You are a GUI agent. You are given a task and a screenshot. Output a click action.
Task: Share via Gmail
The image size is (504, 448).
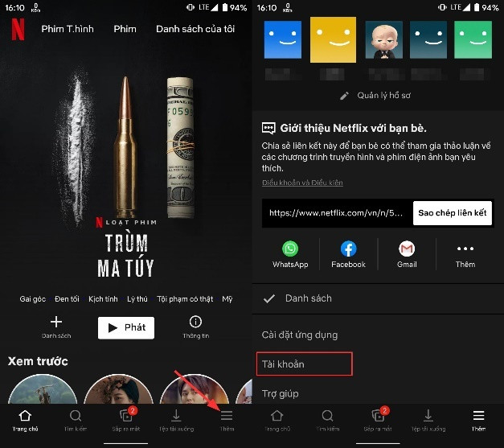pyautogui.click(x=407, y=254)
